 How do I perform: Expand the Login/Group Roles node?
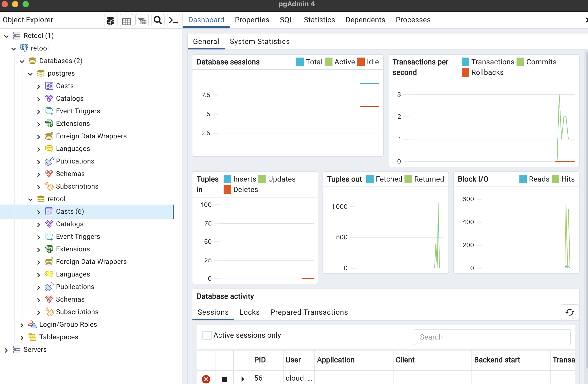tap(22, 325)
